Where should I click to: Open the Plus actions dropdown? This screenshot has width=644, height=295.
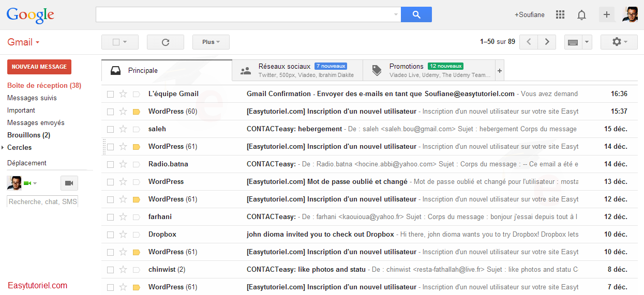(x=211, y=42)
